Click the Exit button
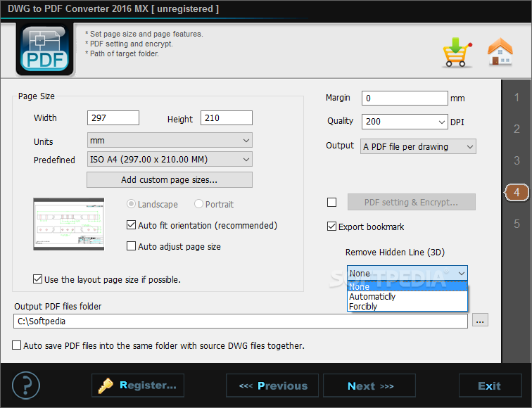This screenshot has width=532, height=408. point(490,385)
